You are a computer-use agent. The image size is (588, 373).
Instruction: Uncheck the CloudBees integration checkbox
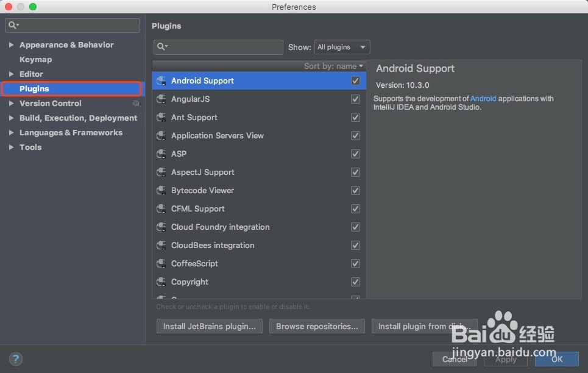355,246
